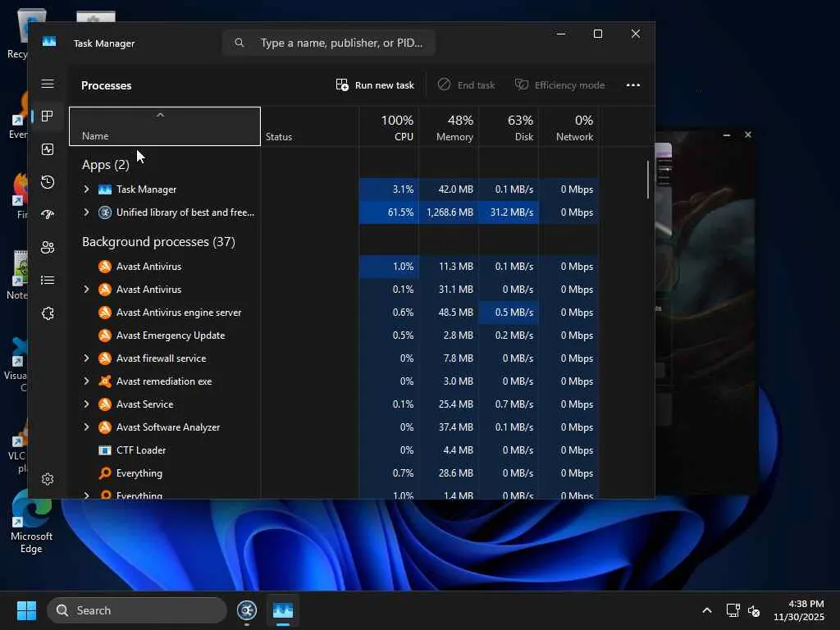Viewport: 840px width, 630px height.
Task: Click the Background processes (37) heading
Action: pyautogui.click(x=158, y=242)
